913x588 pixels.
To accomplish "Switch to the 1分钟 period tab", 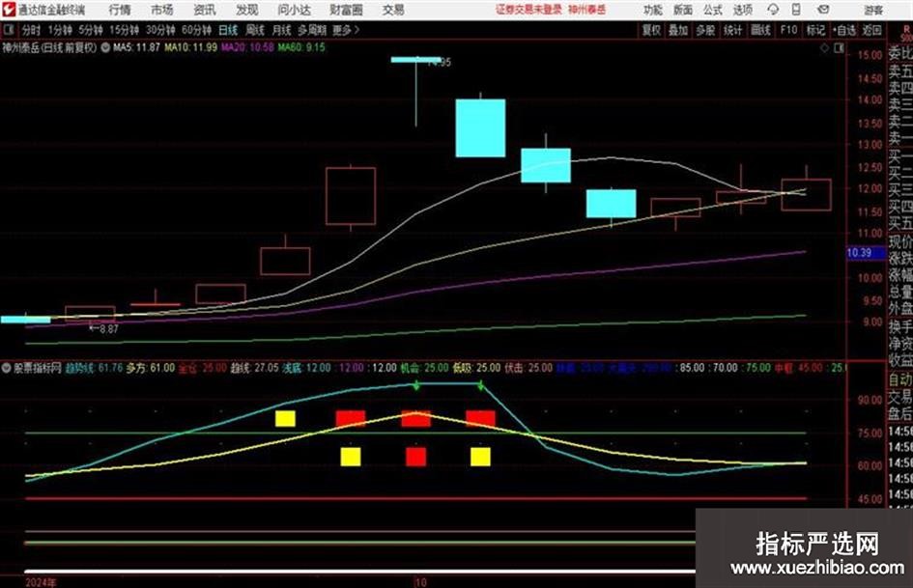I will 60,30.
